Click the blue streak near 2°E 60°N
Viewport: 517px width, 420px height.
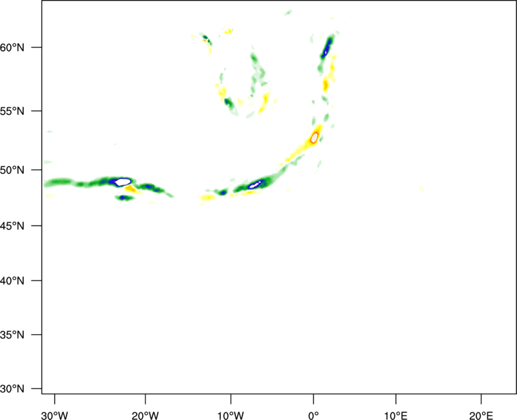point(327,48)
